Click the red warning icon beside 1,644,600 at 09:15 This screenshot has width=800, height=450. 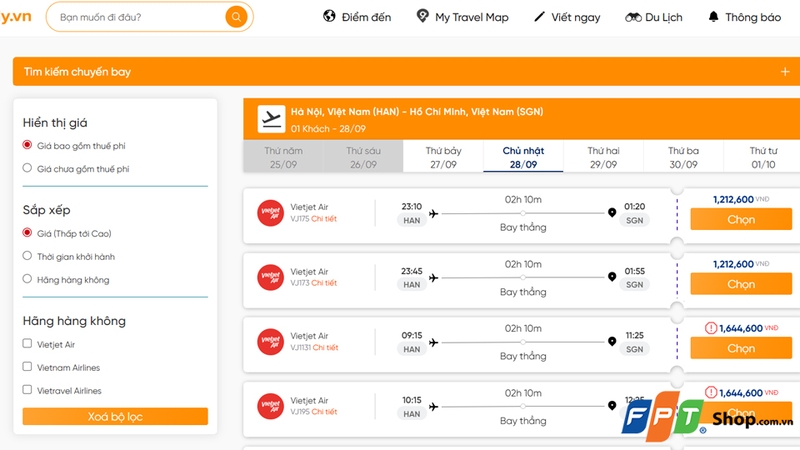pos(711,327)
